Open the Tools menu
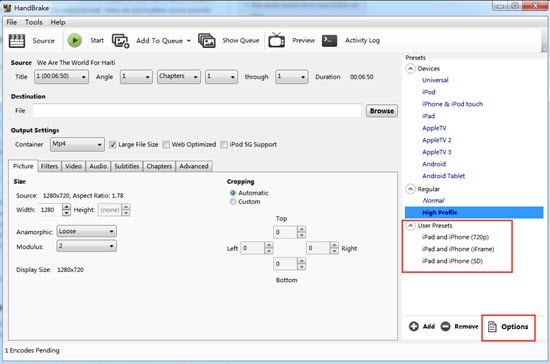This screenshot has height=364, width=550. (34, 22)
